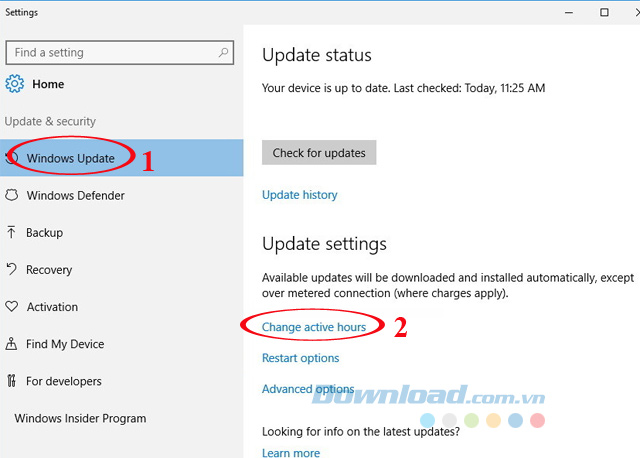Click the Find My Device person icon

tap(11, 344)
